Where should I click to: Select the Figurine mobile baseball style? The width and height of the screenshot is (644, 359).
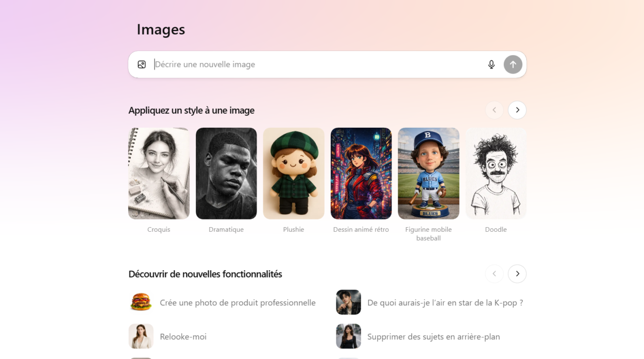coord(429,173)
